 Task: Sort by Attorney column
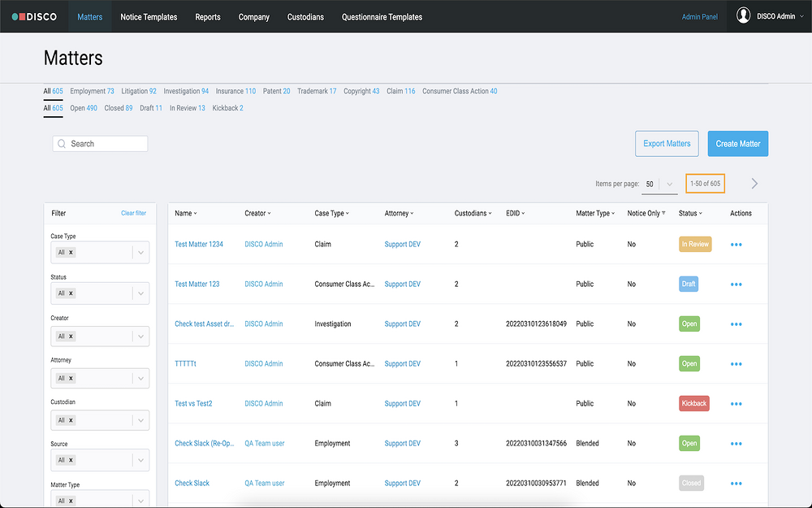pos(399,213)
